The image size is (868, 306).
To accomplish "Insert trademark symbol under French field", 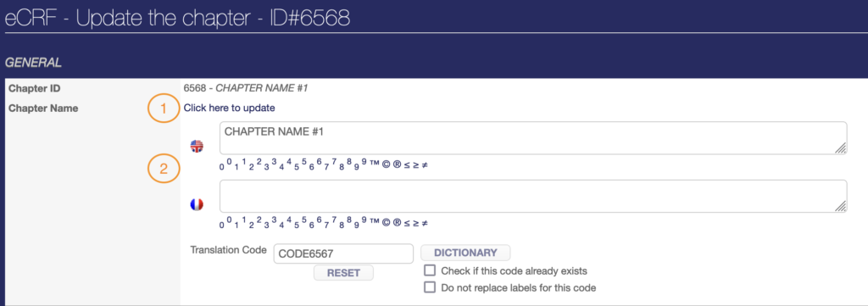I will tap(374, 222).
